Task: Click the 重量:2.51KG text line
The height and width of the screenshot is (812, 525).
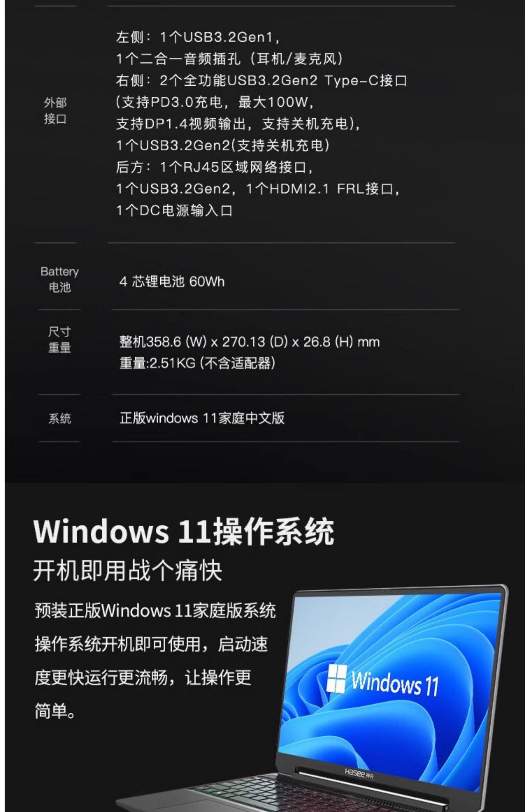Action: pos(197,363)
